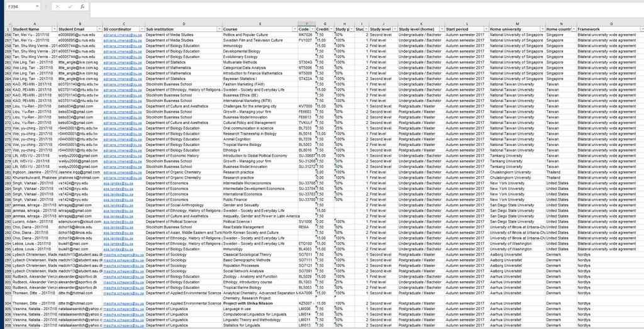Click the code cell SV100E
This screenshot has height=329, width=644.
coord(306,221)
